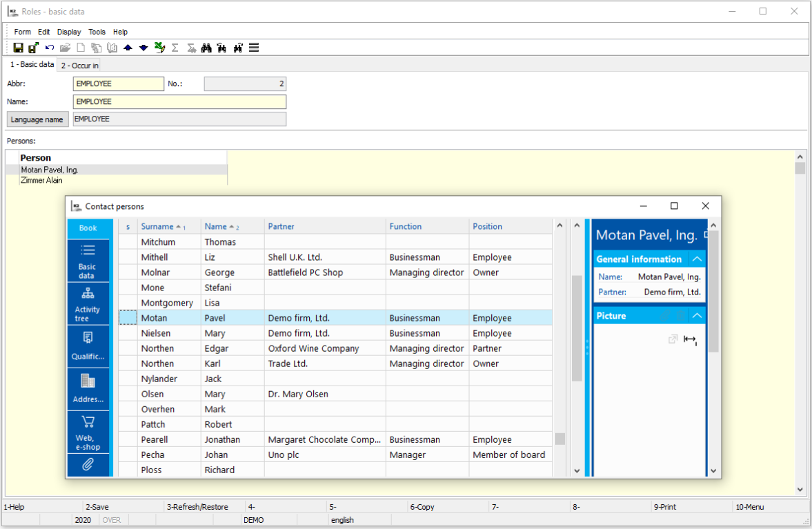Switch to the 2 - Occur in tab

[x=79, y=66]
